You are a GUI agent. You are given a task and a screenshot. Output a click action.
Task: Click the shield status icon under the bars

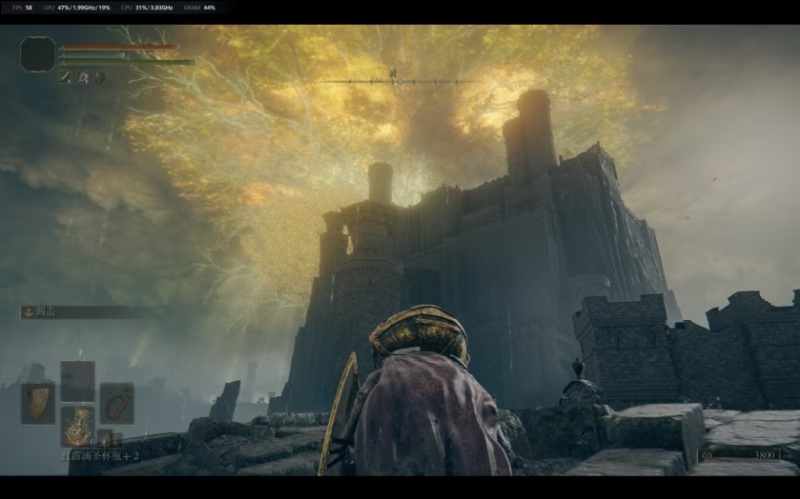(x=100, y=78)
